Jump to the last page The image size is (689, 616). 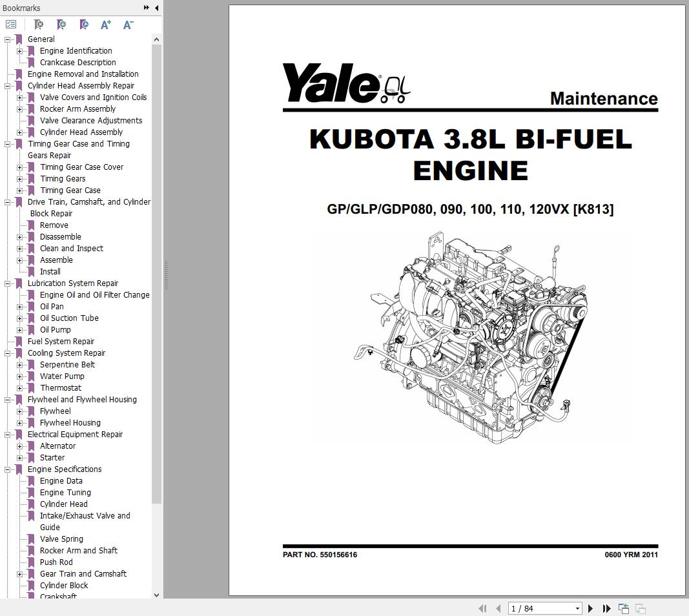(606, 608)
